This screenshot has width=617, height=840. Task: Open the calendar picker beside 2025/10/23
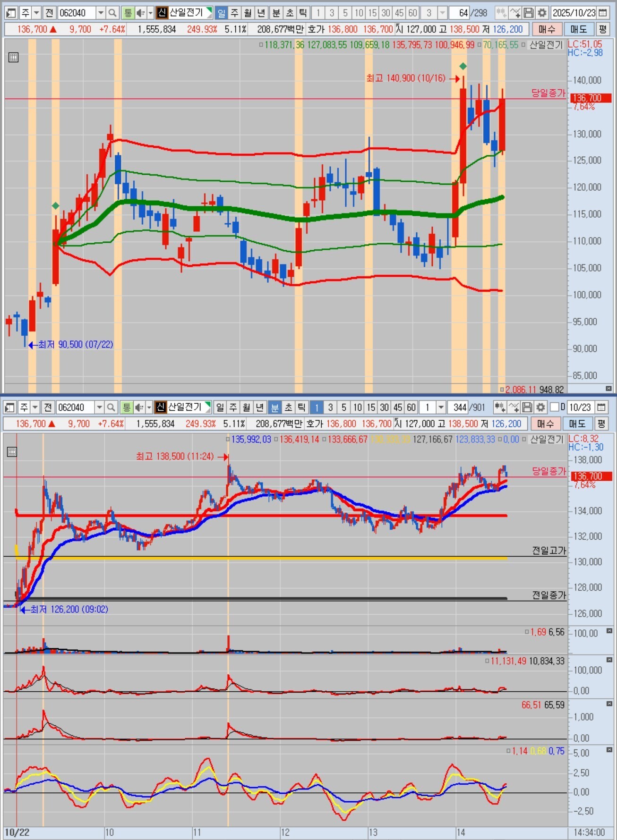[602, 13]
